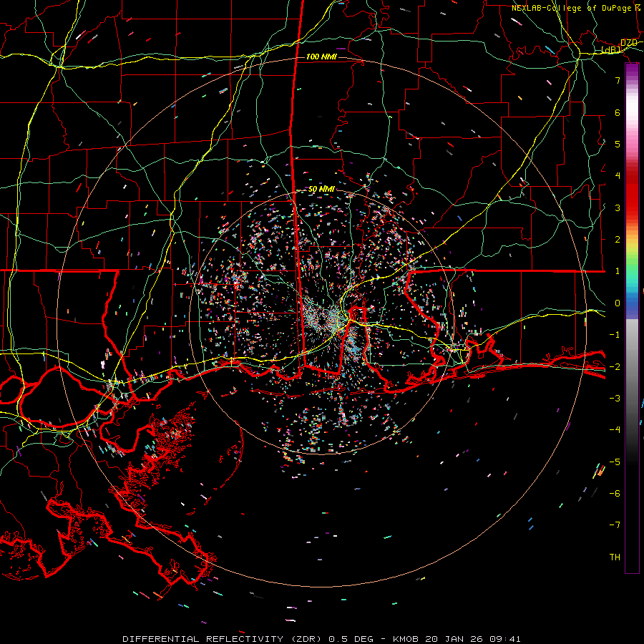The image size is (644, 644).
Task: Click the '-4' value on color scale
Action: coord(615,430)
